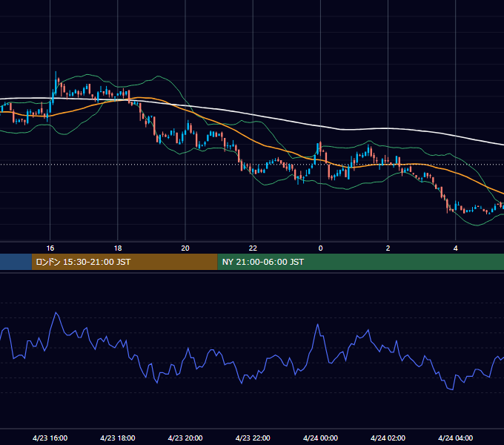
Task: Select the London 15:30-21:00 JST session bar
Action: 125,262
